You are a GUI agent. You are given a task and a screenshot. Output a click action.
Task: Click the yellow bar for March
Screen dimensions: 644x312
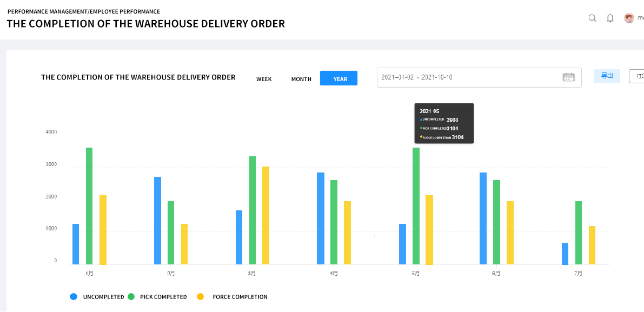[x=265, y=215]
